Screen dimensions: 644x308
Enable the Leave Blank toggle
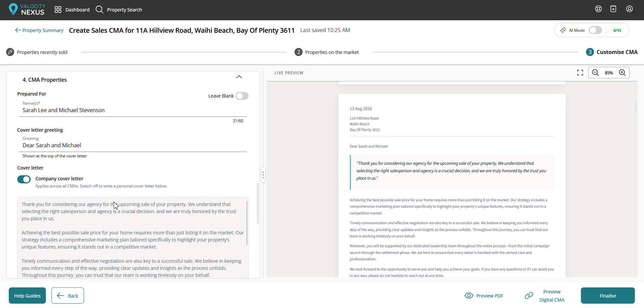tap(242, 96)
